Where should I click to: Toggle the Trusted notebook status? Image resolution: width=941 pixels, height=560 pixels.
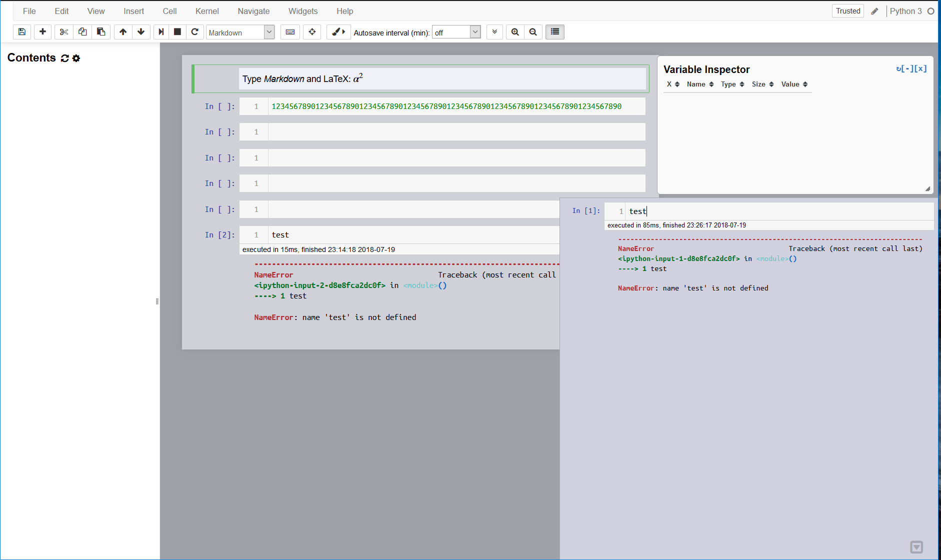[847, 10]
